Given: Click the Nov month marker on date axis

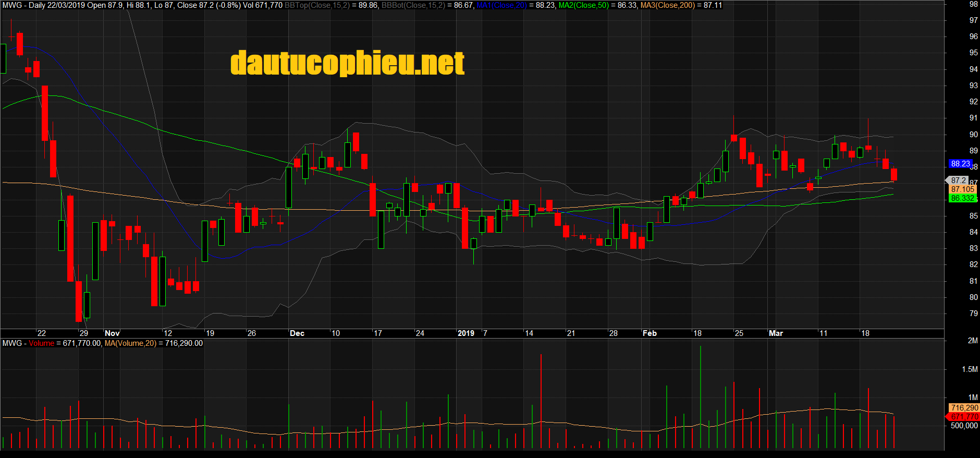Looking at the screenshot, I should 112,333.
